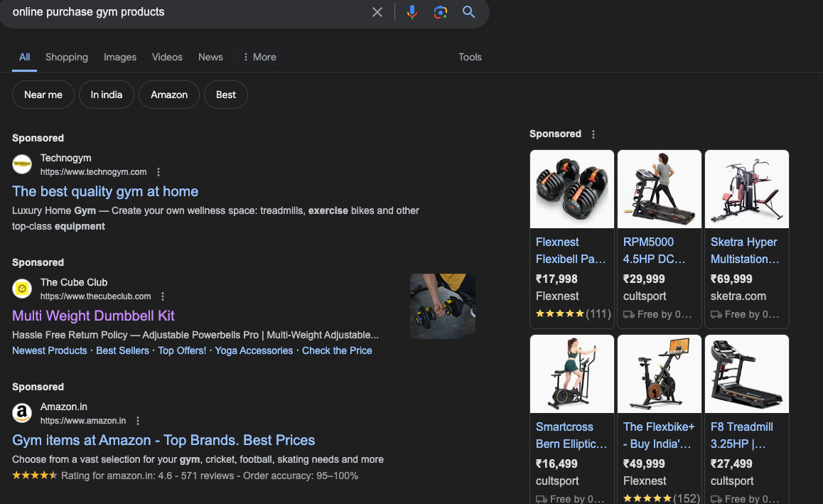Expand the More search categories menu
Viewport: 823px width, 504px height.
pyautogui.click(x=259, y=58)
